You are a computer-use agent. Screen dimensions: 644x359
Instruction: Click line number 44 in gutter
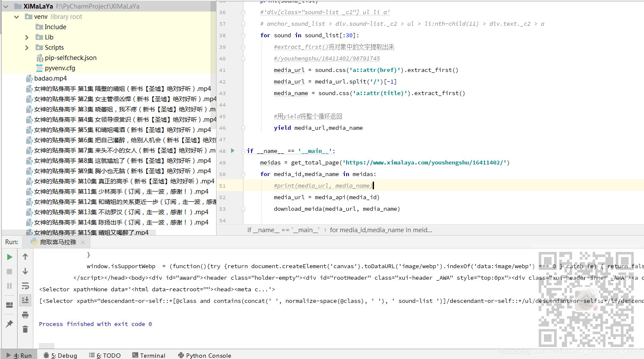point(223,105)
